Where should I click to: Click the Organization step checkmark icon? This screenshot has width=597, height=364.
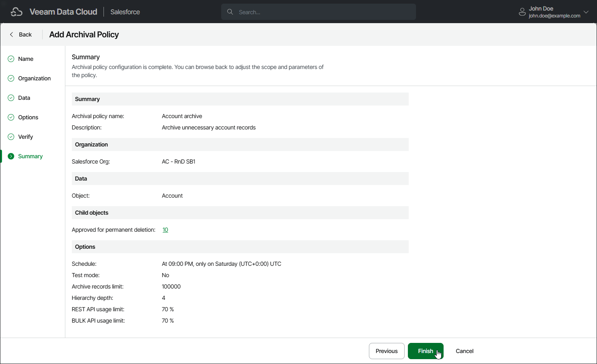click(11, 78)
